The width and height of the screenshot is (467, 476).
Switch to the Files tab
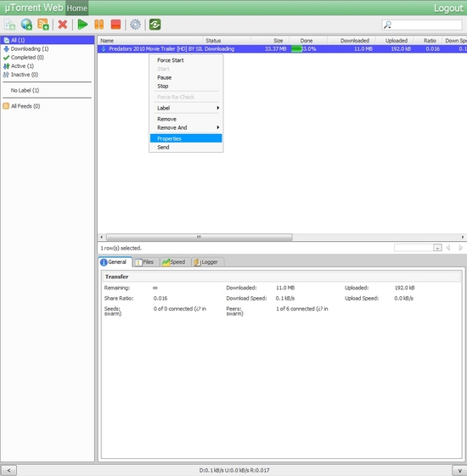(146, 262)
